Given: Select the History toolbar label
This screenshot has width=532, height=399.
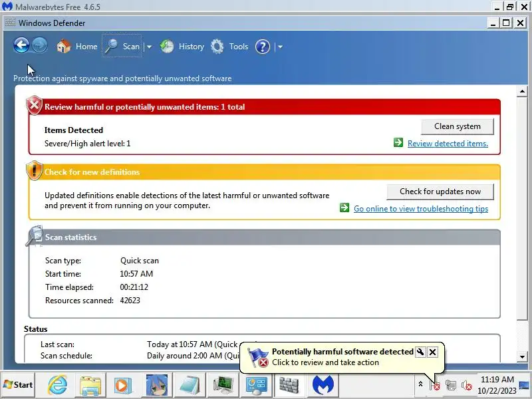Looking at the screenshot, I should click(x=192, y=46).
